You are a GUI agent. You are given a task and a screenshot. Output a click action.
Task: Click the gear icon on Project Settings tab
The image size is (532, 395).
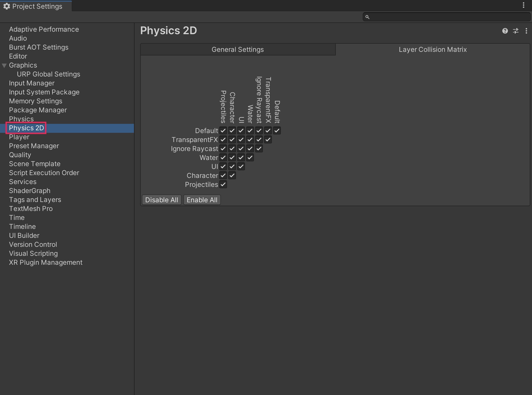point(7,6)
